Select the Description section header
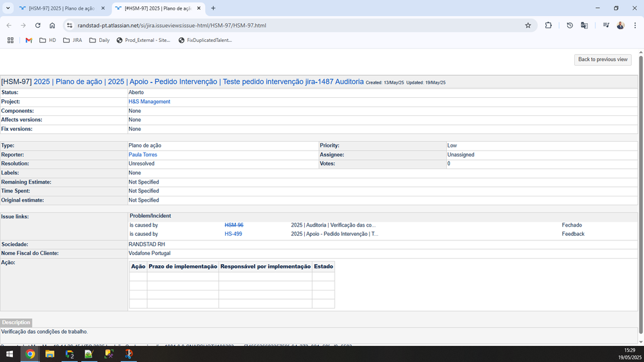The height and width of the screenshot is (362, 644). point(16,323)
